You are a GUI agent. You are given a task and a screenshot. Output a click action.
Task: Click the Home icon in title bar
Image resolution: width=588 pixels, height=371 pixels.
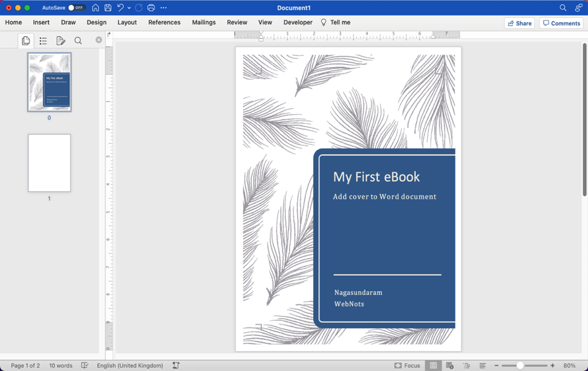tap(95, 8)
